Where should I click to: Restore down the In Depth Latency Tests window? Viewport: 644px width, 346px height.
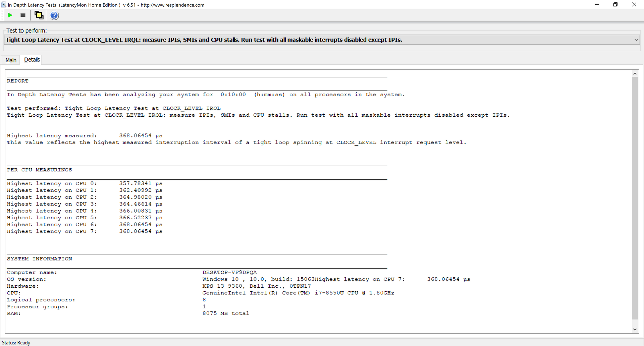pos(615,5)
